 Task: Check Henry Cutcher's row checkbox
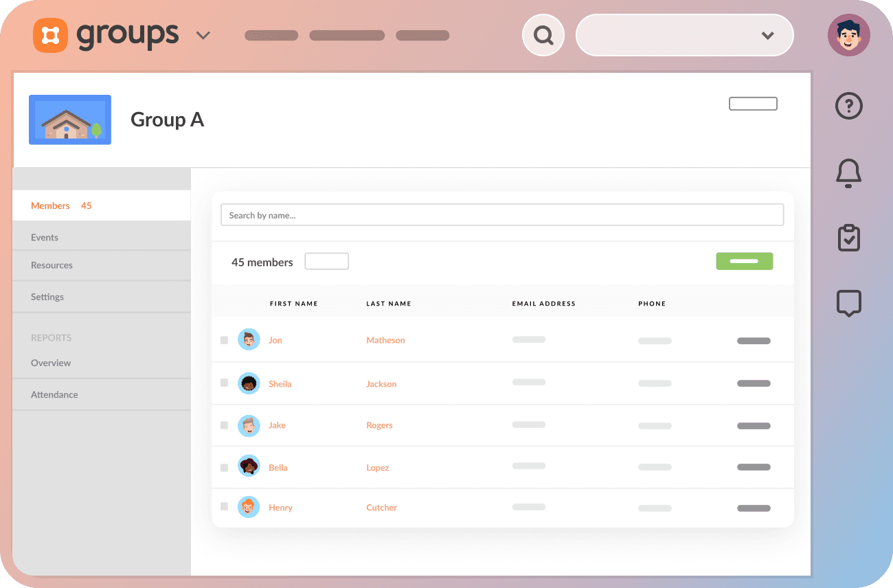(224, 506)
